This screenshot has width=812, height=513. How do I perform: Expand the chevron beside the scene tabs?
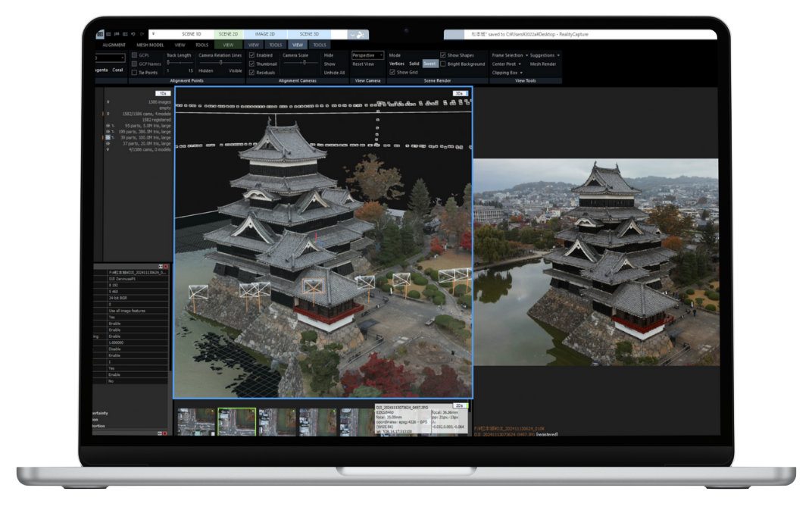(352, 35)
